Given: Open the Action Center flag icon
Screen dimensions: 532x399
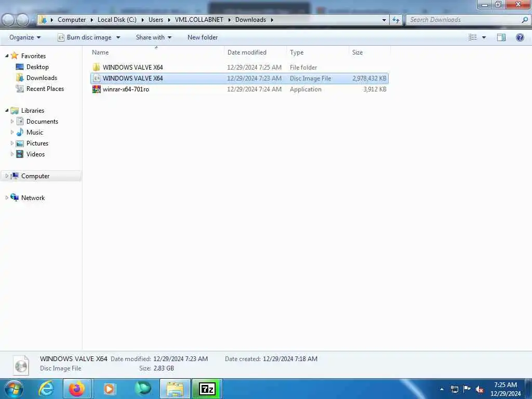Looking at the screenshot, I should coord(467,389).
